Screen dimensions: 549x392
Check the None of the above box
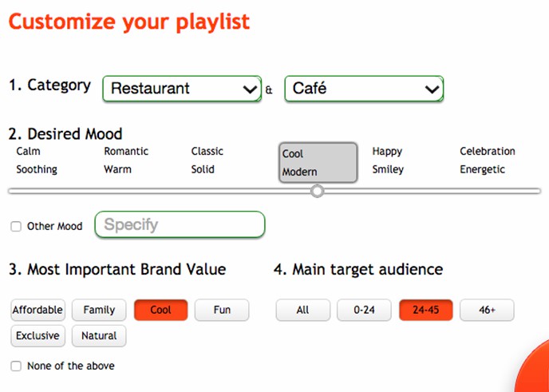[x=16, y=366]
